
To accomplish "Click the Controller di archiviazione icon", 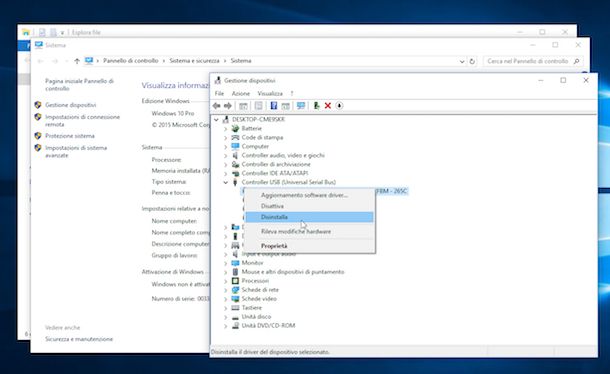I will coord(235,164).
